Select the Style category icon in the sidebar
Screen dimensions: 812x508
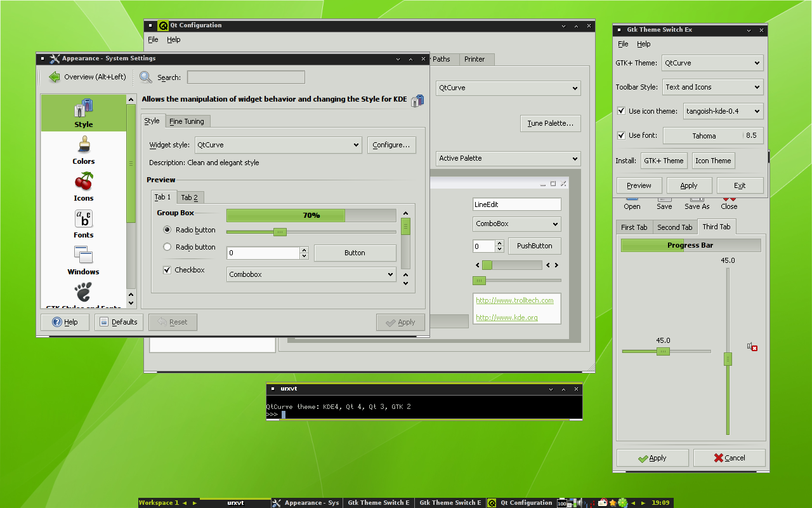tap(83, 107)
